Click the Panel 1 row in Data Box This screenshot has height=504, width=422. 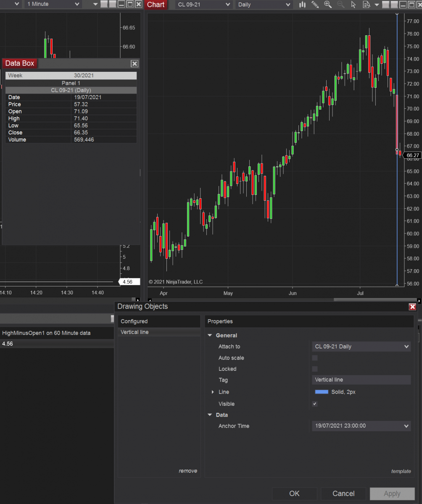pos(71,83)
